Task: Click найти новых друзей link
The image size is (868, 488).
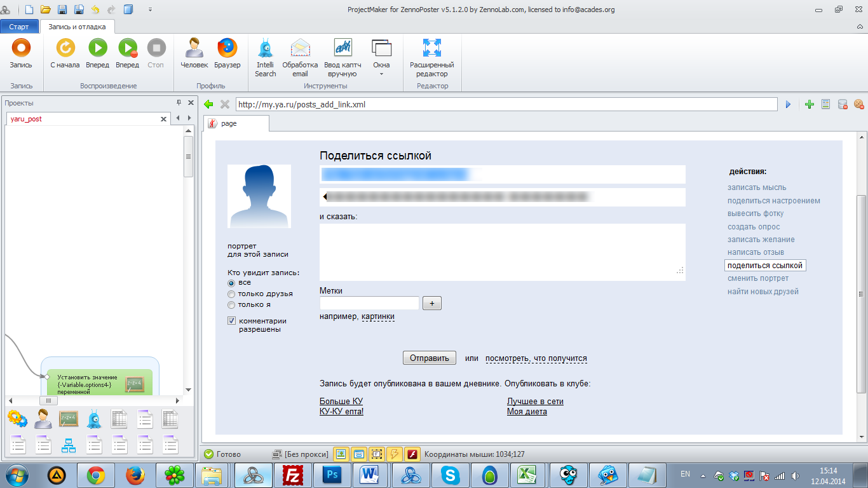Action: (x=763, y=292)
